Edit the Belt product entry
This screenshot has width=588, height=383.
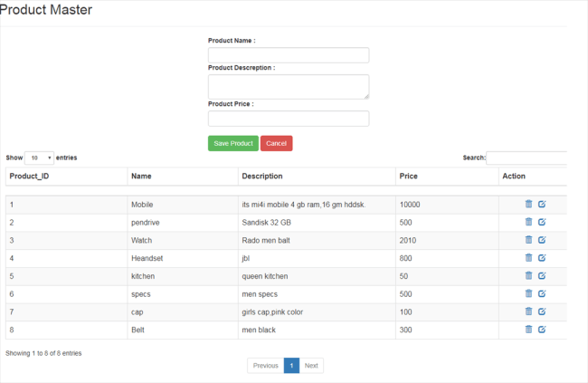coord(542,330)
